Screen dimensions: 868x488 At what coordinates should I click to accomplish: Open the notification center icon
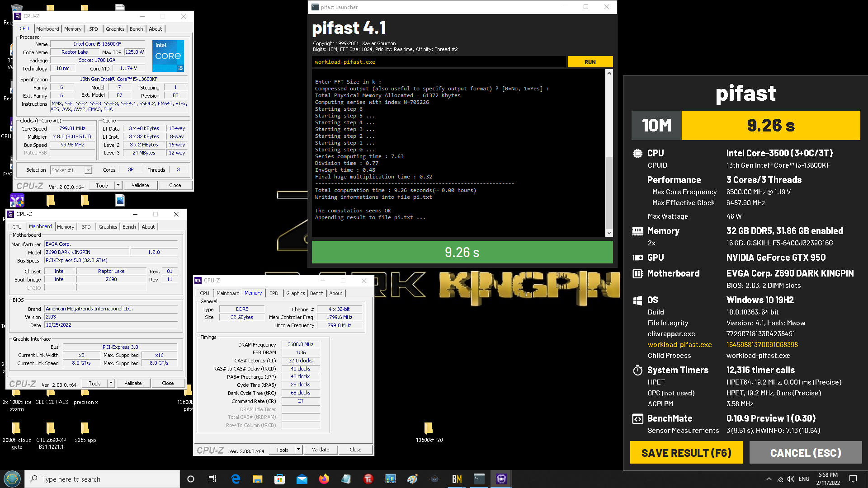click(853, 479)
